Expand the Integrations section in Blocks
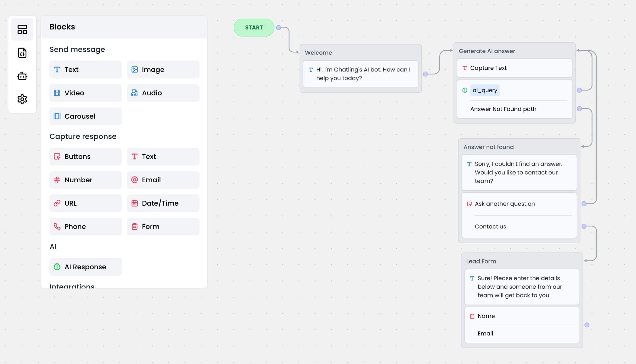636x364 pixels. 72,287
